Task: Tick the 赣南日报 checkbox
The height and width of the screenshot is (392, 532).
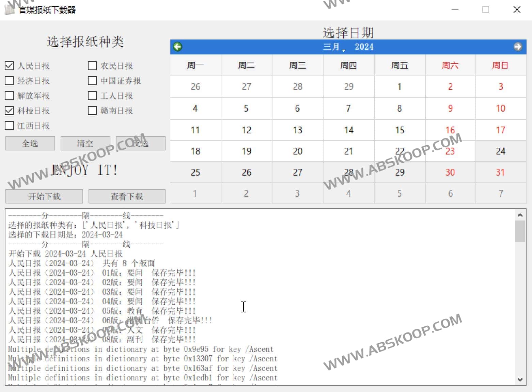Action: (x=92, y=111)
